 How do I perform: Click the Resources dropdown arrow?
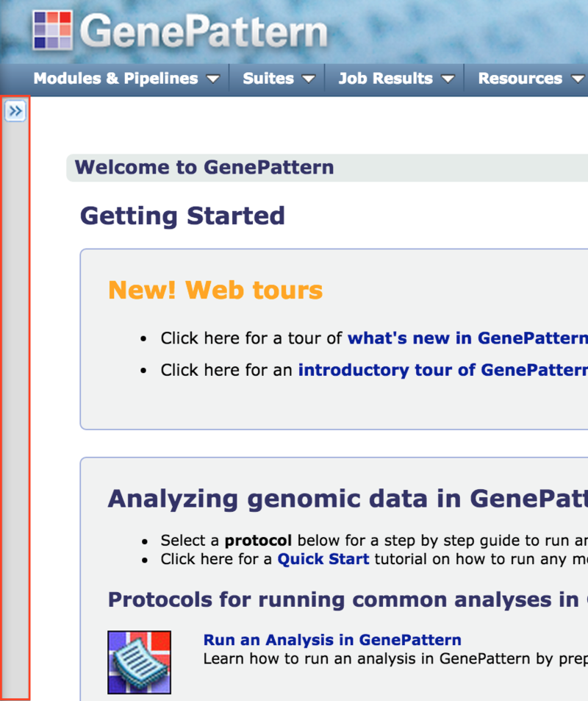click(577, 79)
